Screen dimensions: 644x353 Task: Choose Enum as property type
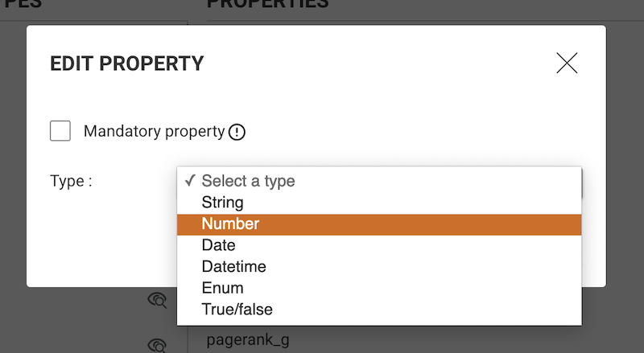pos(379,288)
